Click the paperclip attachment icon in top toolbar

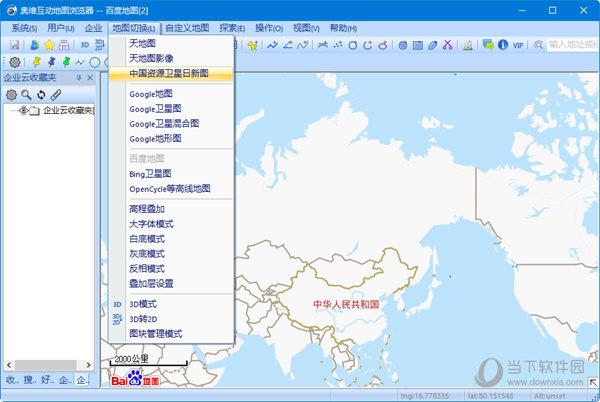click(432, 45)
